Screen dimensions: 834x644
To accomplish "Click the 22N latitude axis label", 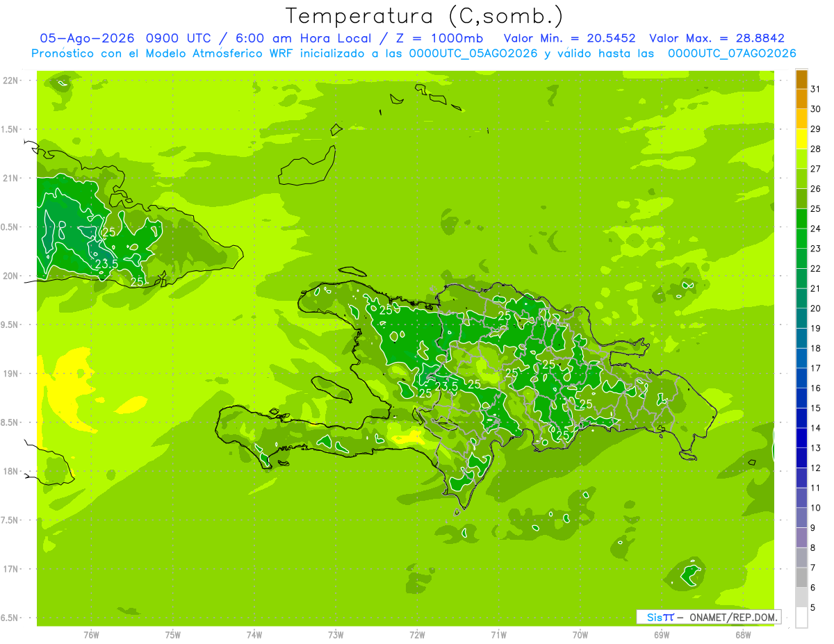I will tap(11, 81).
